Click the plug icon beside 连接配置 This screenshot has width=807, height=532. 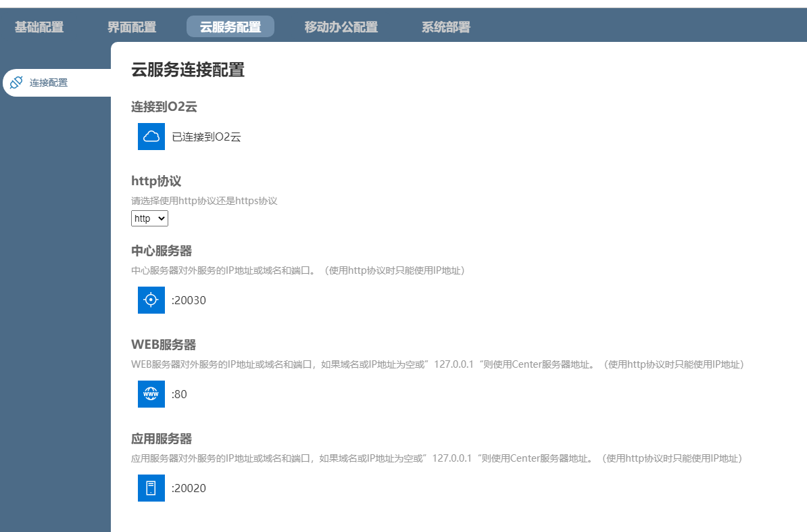(16, 82)
